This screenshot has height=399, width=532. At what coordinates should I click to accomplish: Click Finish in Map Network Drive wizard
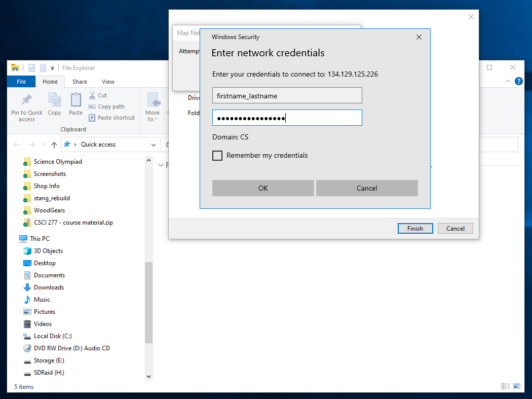pyautogui.click(x=415, y=229)
